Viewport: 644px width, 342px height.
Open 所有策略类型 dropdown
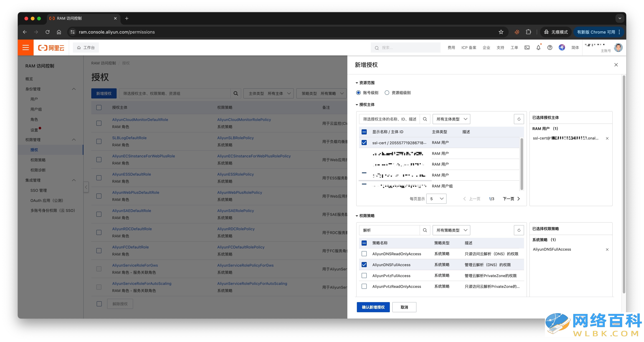coord(451,230)
